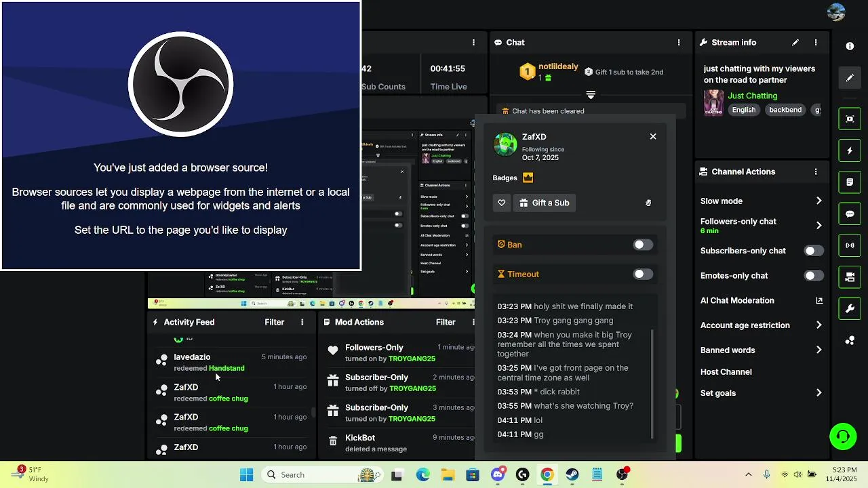The height and width of the screenshot is (488, 868).
Task: Open Stream info three-dot menu
Action: point(816,42)
